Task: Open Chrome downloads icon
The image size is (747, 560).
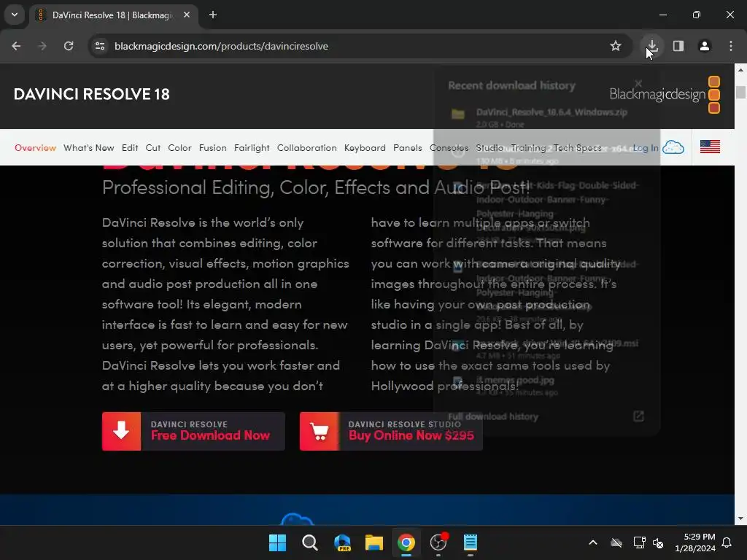Action: (652, 46)
